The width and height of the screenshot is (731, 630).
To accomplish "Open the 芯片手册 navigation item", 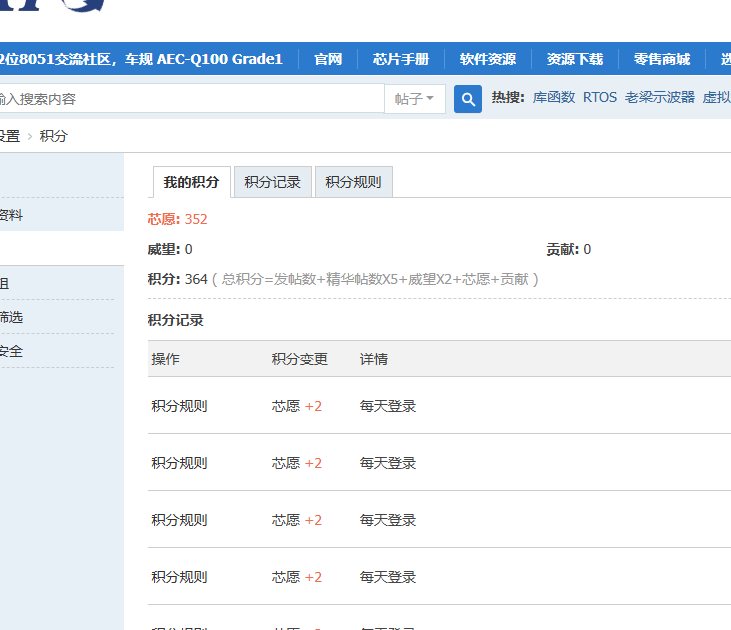I will click(x=400, y=59).
